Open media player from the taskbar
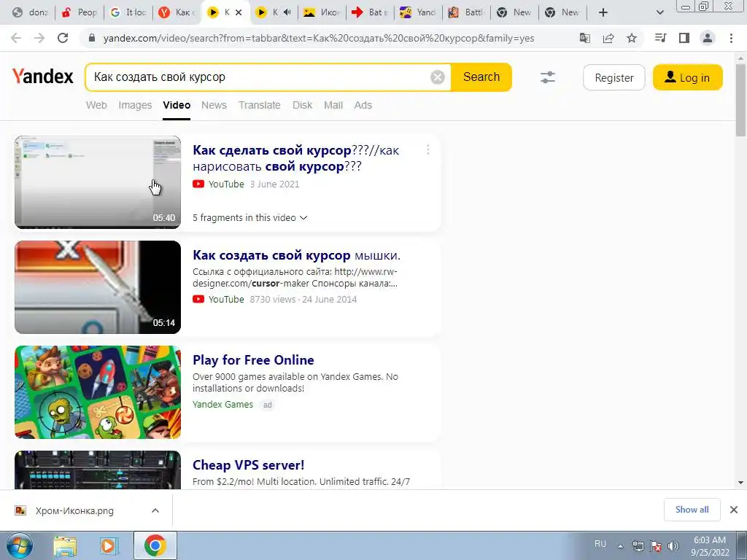The height and width of the screenshot is (560, 747). (x=109, y=545)
